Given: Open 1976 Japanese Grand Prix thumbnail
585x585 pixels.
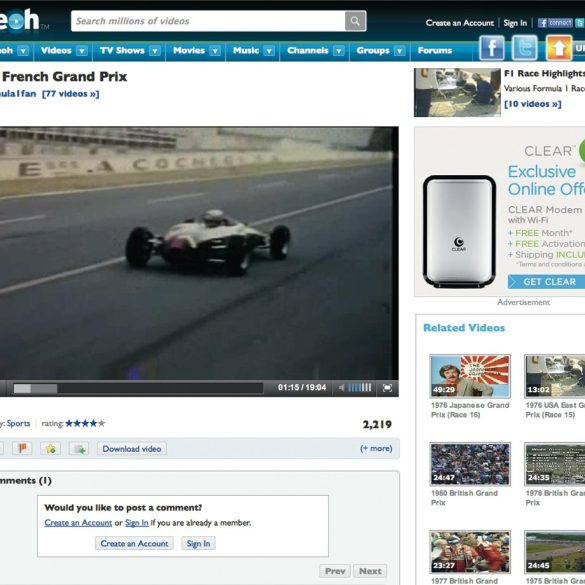Looking at the screenshot, I should (470, 376).
